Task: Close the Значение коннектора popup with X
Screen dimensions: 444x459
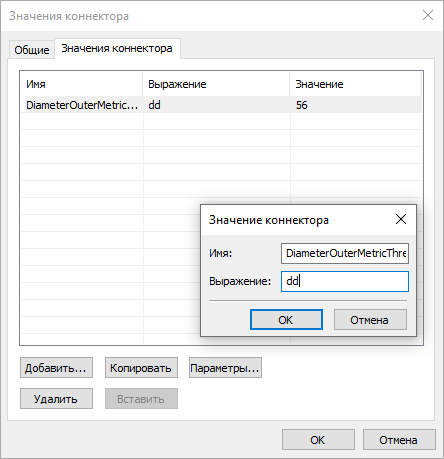Action: pos(401,219)
